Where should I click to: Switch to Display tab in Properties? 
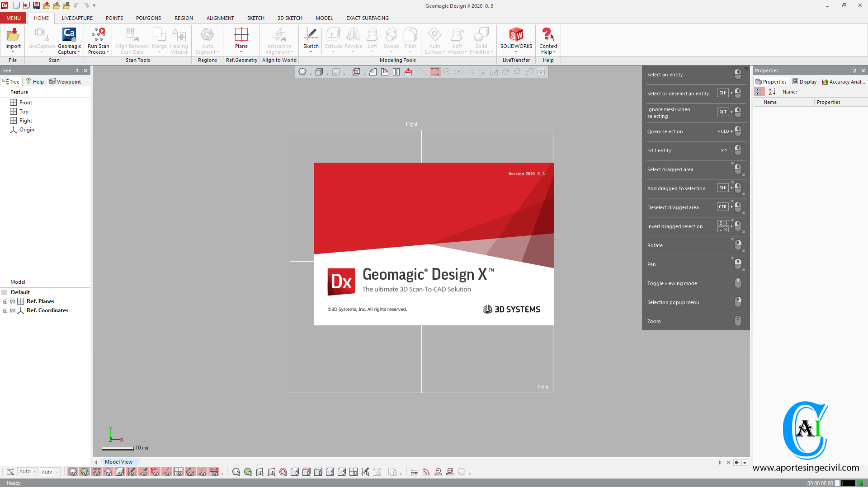click(x=805, y=82)
